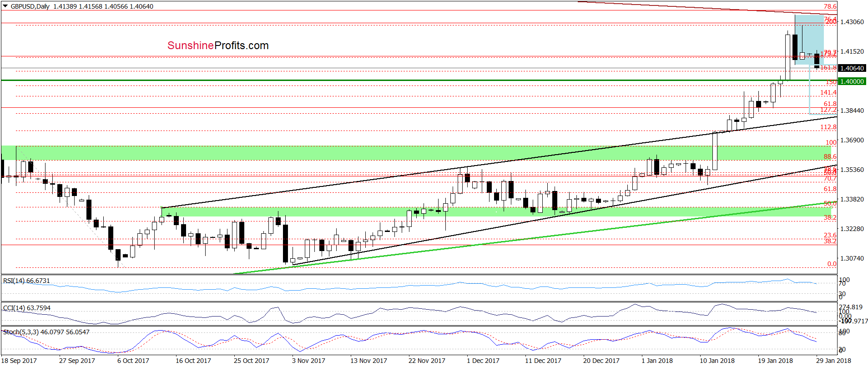Select the 19 Jan 2018 date label
The image size is (868, 367).
pyautogui.click(x=775, y=361)
